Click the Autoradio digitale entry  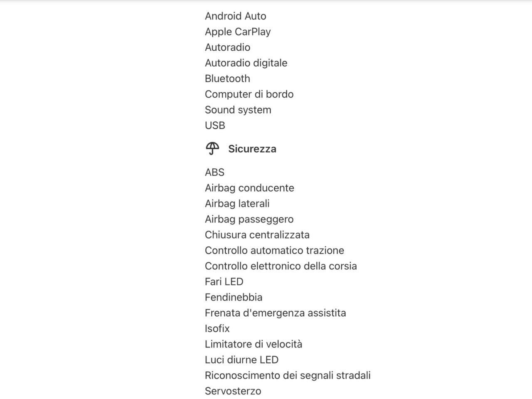(x=246, y=63)
